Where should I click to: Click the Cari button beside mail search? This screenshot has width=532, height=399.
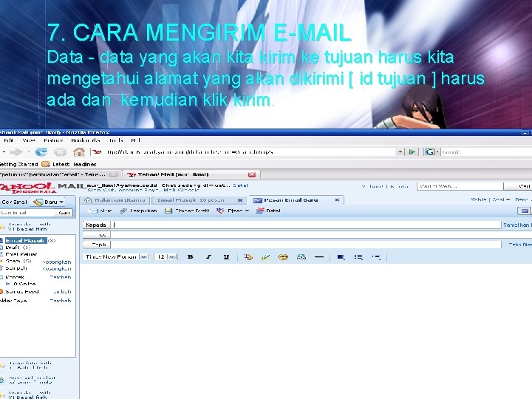tap(64, 213)
